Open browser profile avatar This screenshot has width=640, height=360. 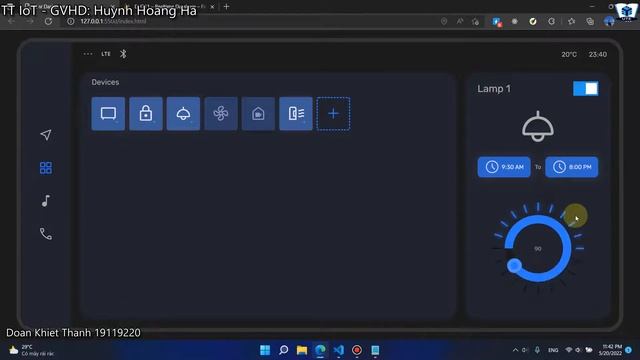click(609, 21)
